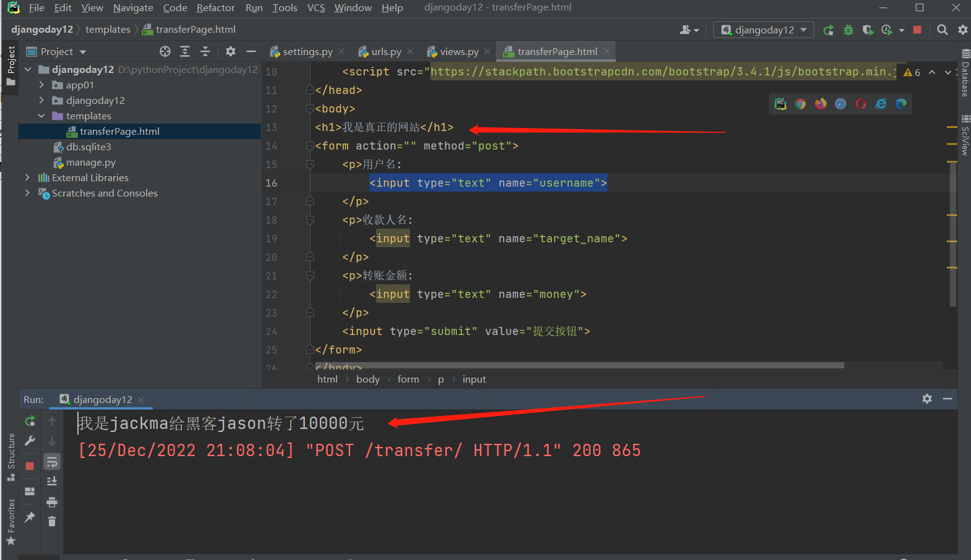
Task: Open the user account dropdown in toolbar
Action: tap(689, 30)
